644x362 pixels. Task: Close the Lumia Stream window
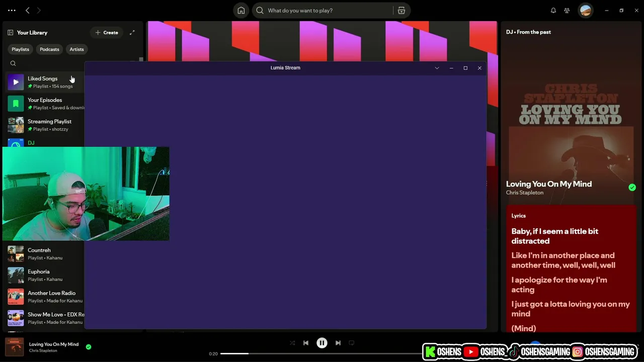tap(479, 68)
